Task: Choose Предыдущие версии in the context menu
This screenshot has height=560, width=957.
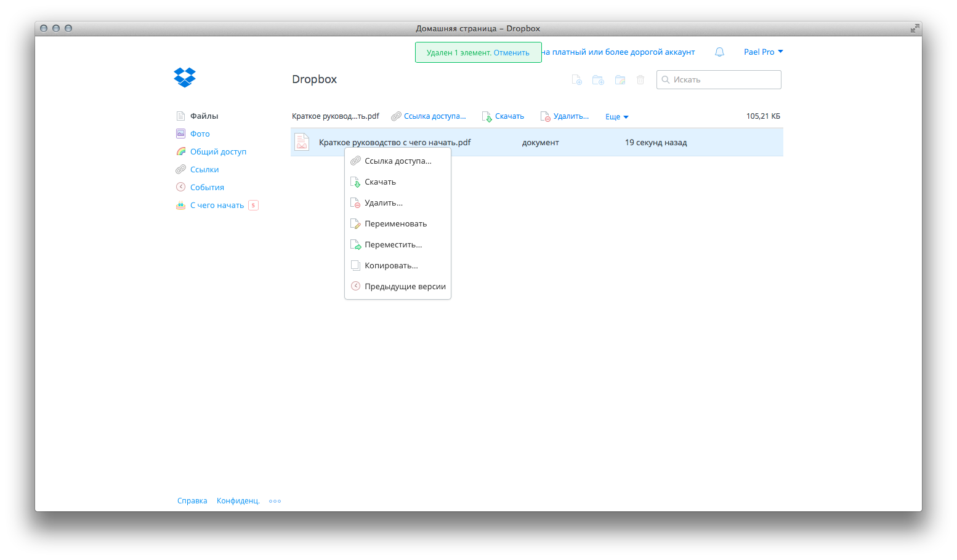Action: [x=405, y=287]
